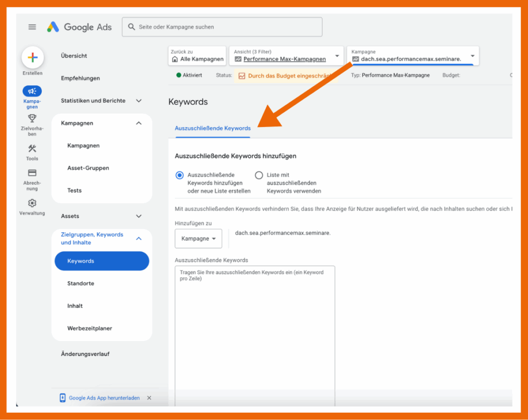Switch to the Auszuschließende Keywords tab
This screenshot has height=420, width=528.
tap(212, 128)
